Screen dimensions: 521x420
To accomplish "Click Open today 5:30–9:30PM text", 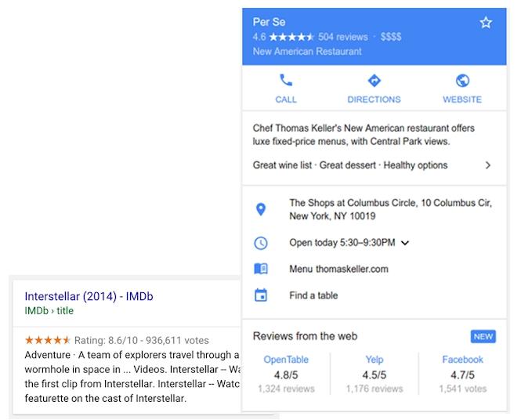I will tap(342, 243).
